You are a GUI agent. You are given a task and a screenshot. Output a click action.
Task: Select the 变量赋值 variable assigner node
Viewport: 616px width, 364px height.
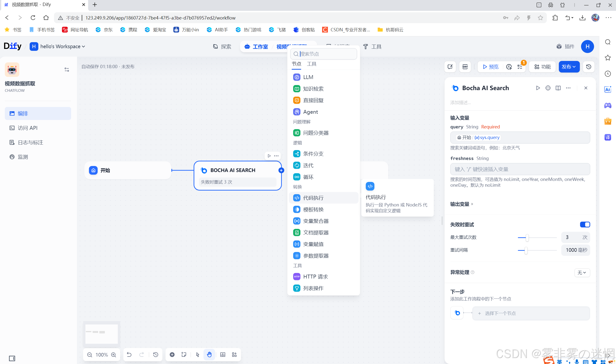[324, 244]
